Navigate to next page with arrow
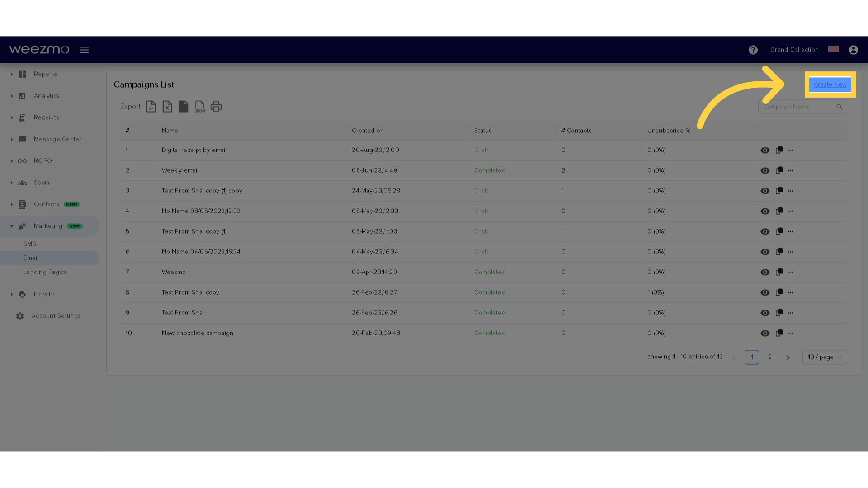The width and height of the screenshot is (868, 488). point(788,357)
